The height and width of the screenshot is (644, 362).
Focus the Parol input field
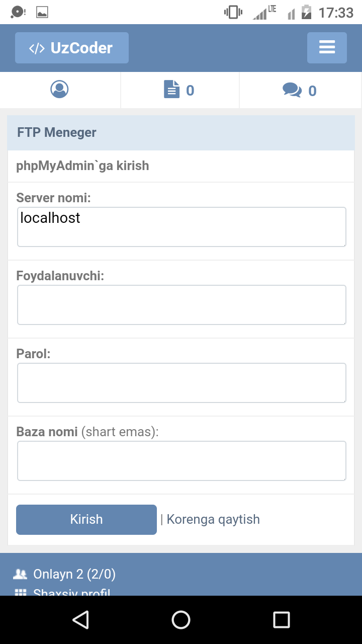(x=182, y=383)
